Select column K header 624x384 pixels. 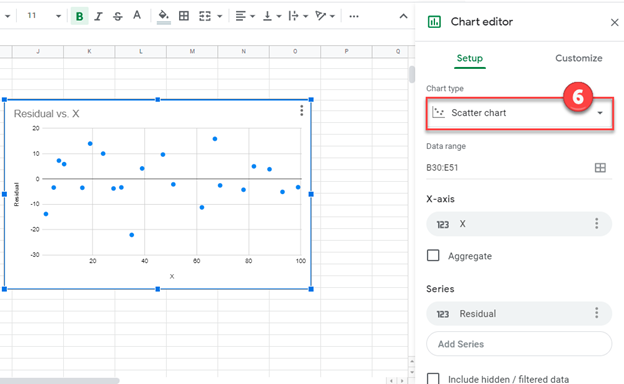coord(89,51)
